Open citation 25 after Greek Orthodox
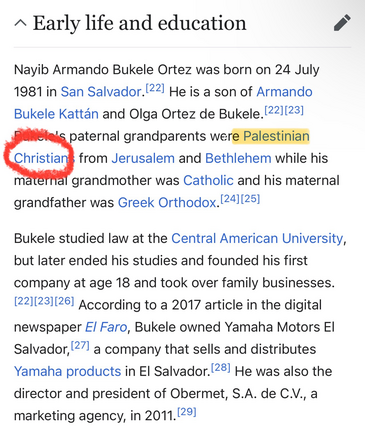The height and width of the screenshot is (439, 365). click(250, 199)
